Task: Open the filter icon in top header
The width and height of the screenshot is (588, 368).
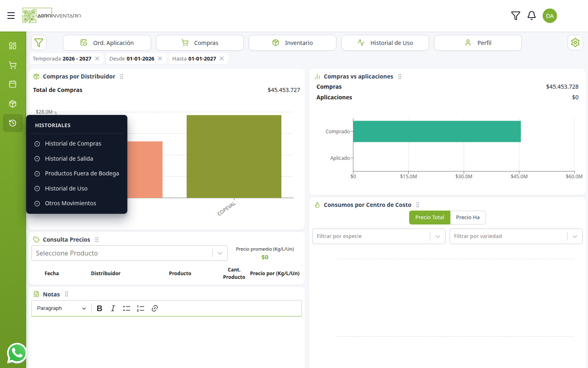Action: click(516, 16)
